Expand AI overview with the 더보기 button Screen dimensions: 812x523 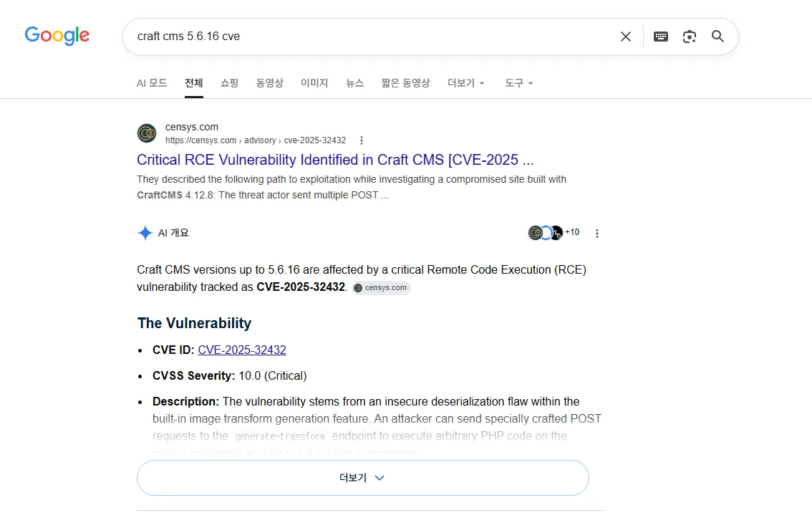362,477
